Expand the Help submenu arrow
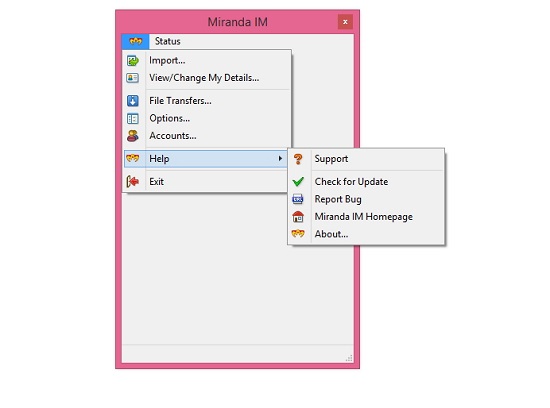Viewport: 550px width, 408px height. (x=280, y=159)
